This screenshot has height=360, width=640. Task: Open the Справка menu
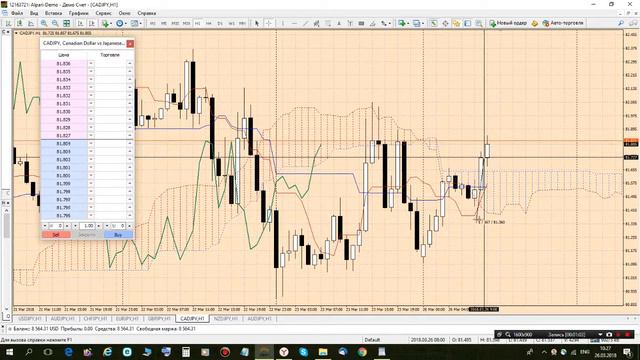click(x=147, y=13)
